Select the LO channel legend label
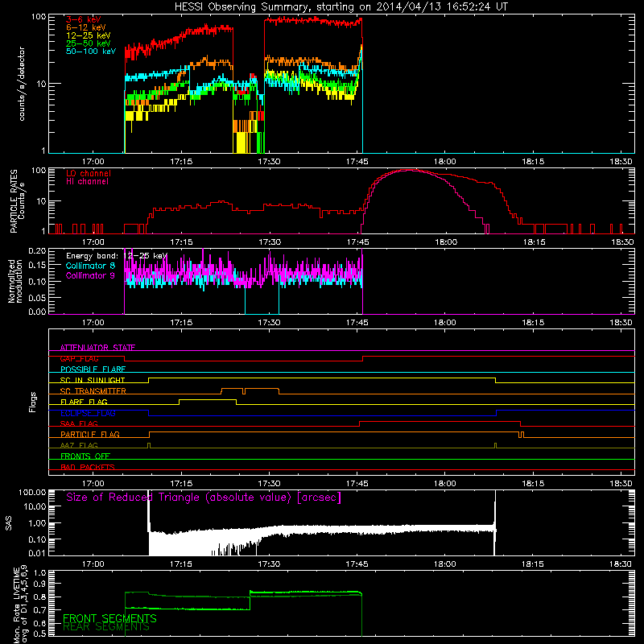Screen dimensions: 644x644 click(x=88, y=173)
